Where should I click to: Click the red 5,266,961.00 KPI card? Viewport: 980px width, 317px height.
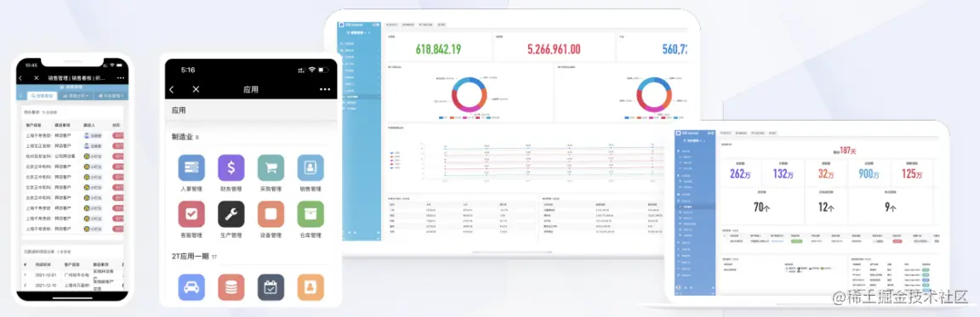pos(554,48)
